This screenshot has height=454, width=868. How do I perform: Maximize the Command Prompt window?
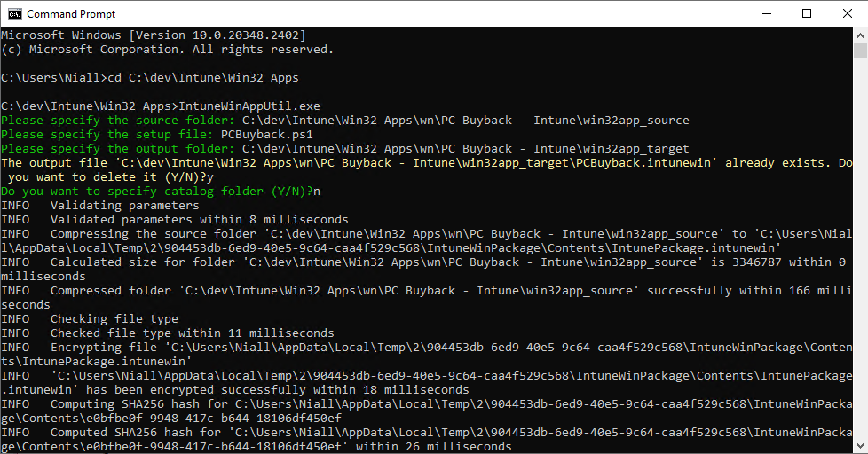pyautogui.click(x=807, y=14)
